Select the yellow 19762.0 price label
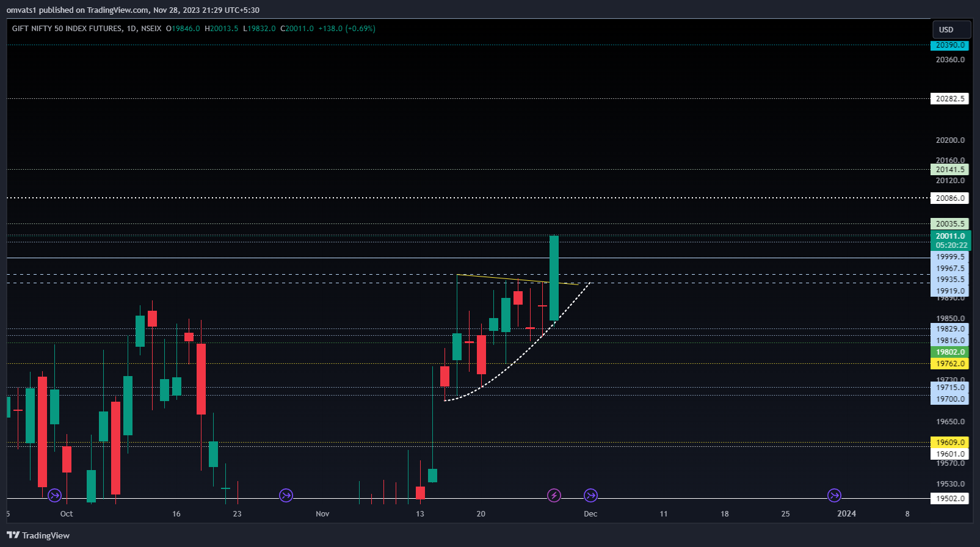 949,364
